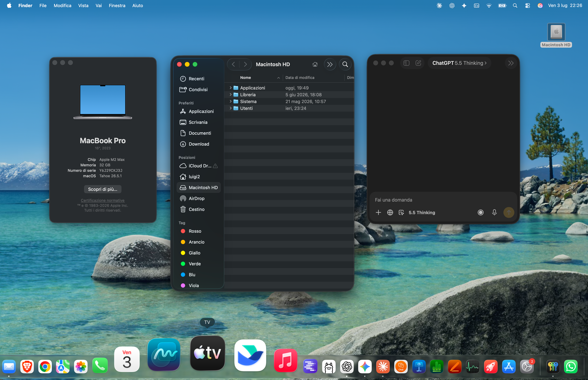Select Applicazioni in Finder sidebar favorites
Image resolution: width=588 pixels, height=380 pixels.
199,111
